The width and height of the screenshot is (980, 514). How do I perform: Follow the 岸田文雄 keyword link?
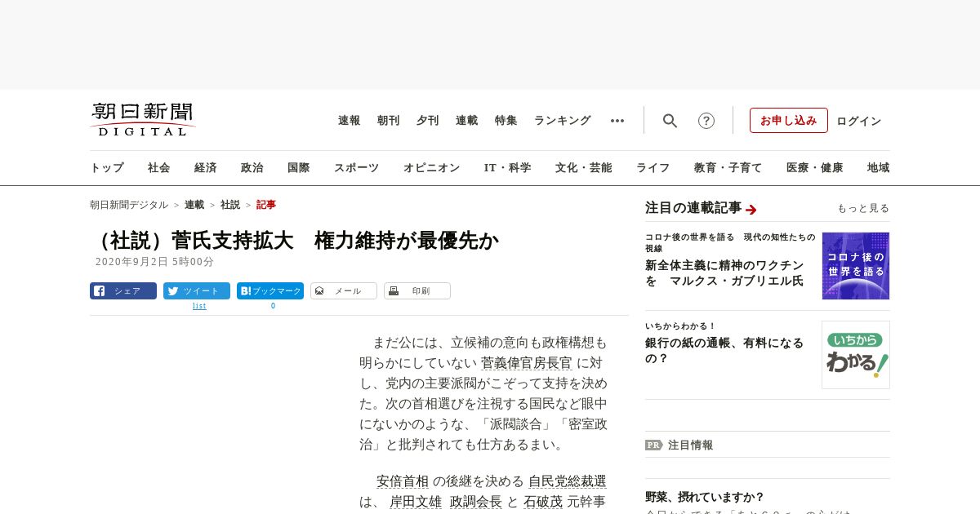[416, 502]
